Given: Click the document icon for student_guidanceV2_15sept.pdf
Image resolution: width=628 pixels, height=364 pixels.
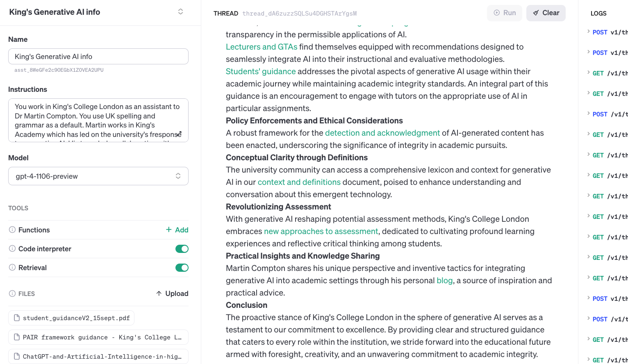Looking at the screenshot, I should (16, 318).
